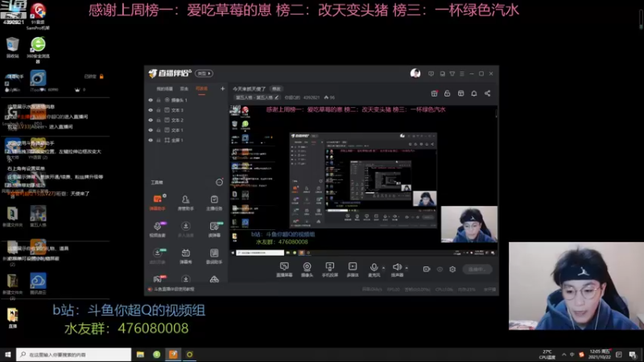The width and height of the screenshot is (644, 362).
Task: Open the hamburger menu in title bar
Action: coord(461,74)
